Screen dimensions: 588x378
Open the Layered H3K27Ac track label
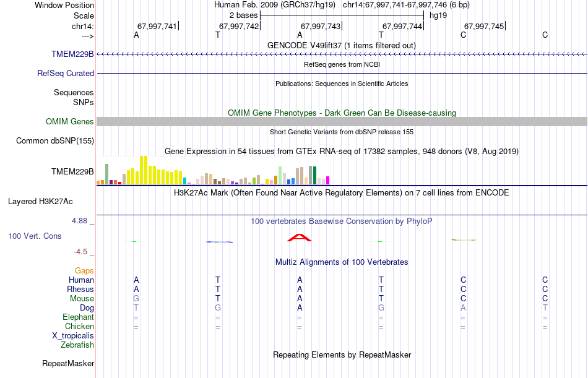tap(40, 202)
